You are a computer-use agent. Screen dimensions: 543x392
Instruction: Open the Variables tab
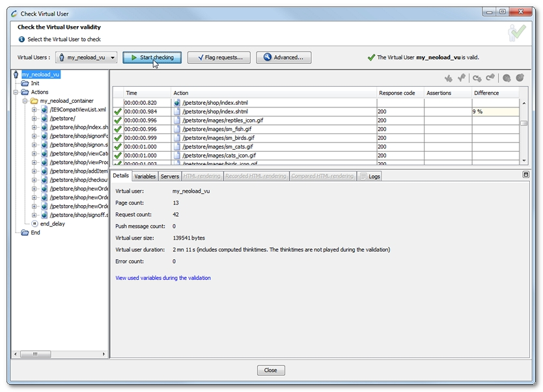tap(145, 176)
